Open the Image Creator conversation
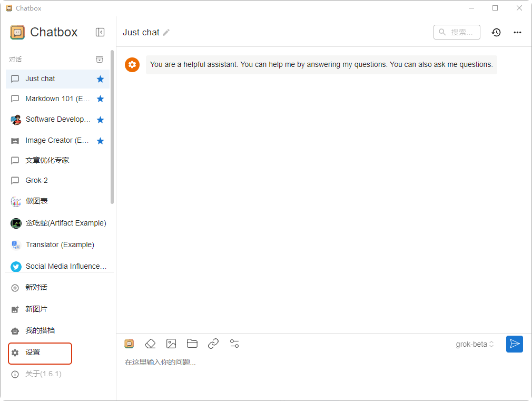Viewport: 532px width, 401px height. pyautogui.click(x=58, y=141)
